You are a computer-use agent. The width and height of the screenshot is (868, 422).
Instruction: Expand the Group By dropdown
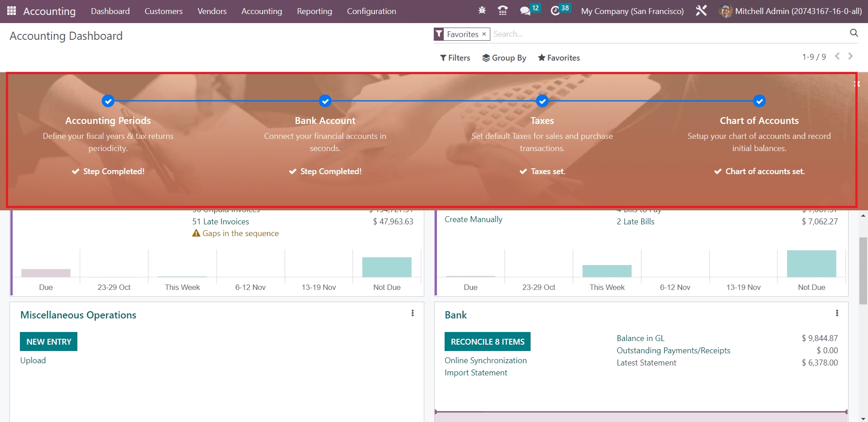pyautogui.click(x=504, y=58)
